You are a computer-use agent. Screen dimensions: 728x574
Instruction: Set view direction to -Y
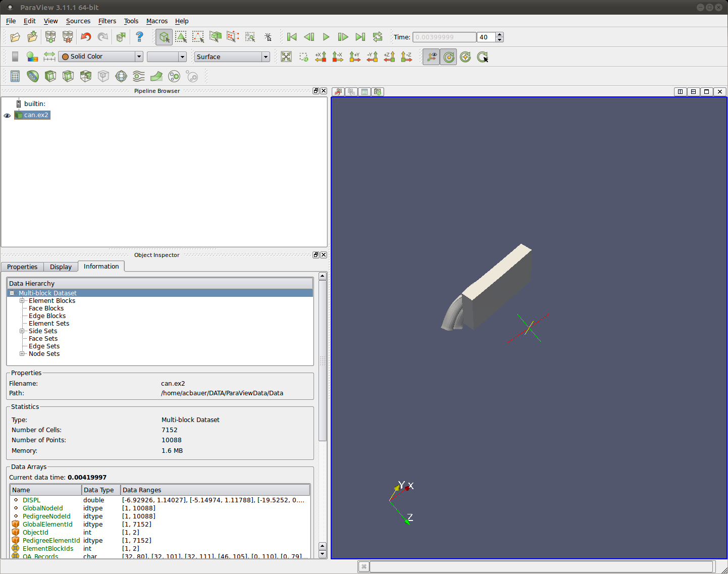click(x=372, y=57)
